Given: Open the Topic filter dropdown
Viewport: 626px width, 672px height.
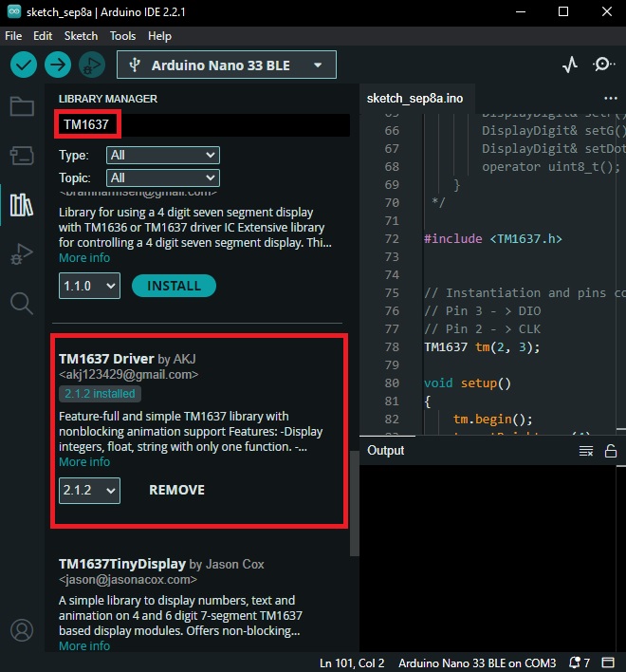Looking at the screenshot, I should [163, 177].
